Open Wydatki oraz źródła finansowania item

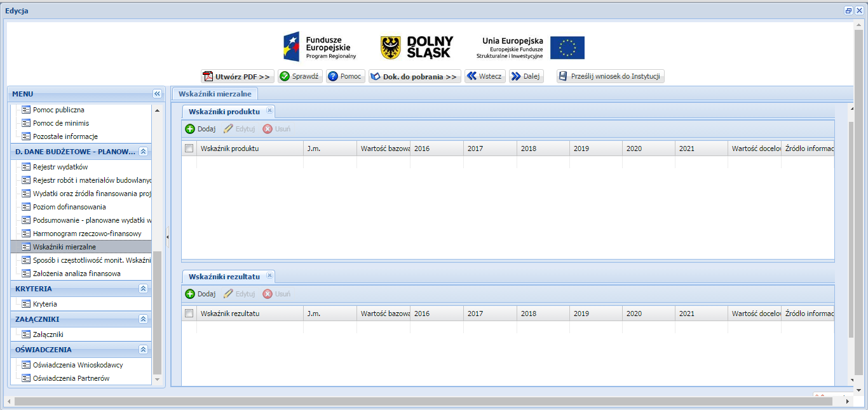coord(86,194)
